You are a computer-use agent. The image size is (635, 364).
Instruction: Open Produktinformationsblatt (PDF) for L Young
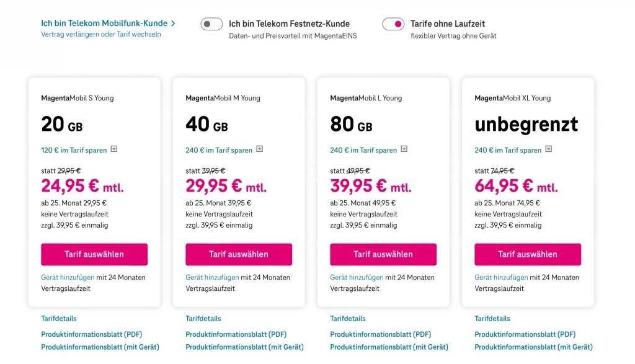tap(380, 335)
